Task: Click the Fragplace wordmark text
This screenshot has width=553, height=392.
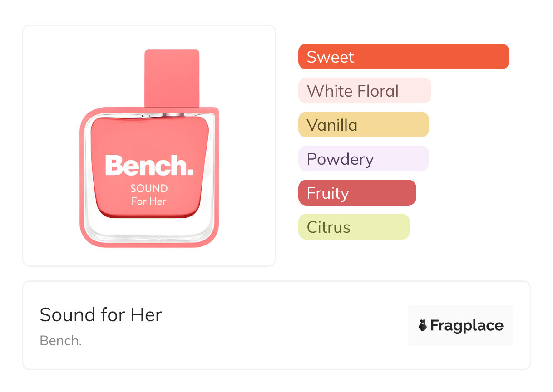Action: 467,325
